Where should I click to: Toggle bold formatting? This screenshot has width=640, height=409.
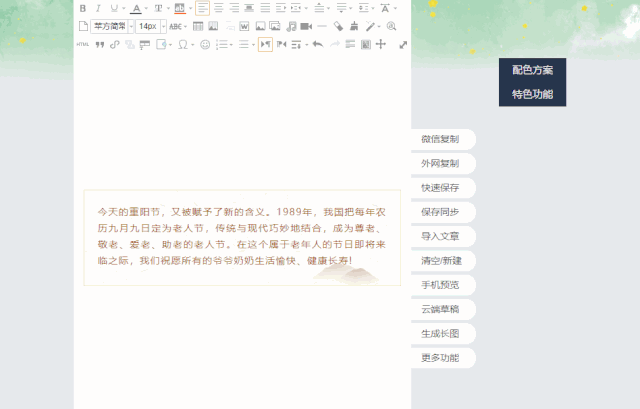[83, 8]
